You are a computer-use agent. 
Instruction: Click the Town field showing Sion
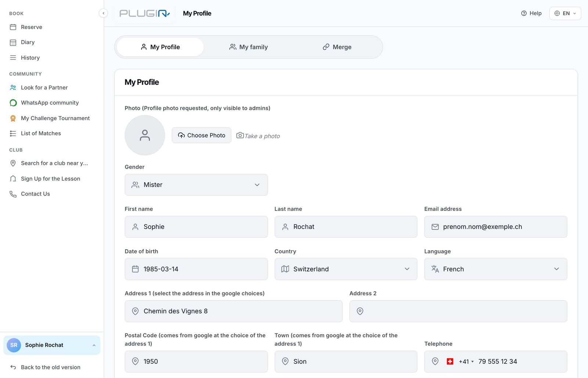(346, 362)
